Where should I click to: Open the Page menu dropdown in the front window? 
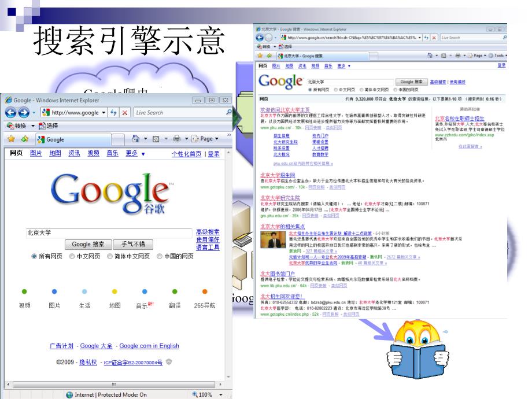click(217, 139)
